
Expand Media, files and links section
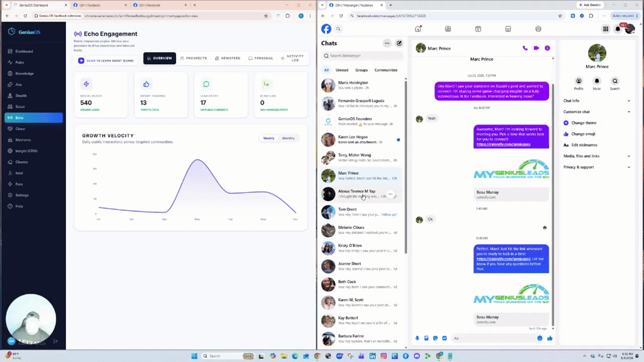(x=596, y=156)
